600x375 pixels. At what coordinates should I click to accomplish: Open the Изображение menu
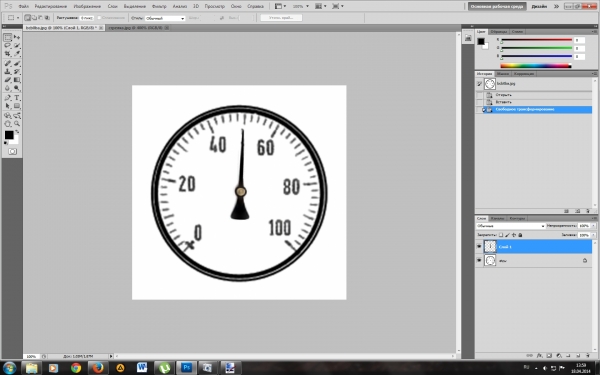click(87, 7)
